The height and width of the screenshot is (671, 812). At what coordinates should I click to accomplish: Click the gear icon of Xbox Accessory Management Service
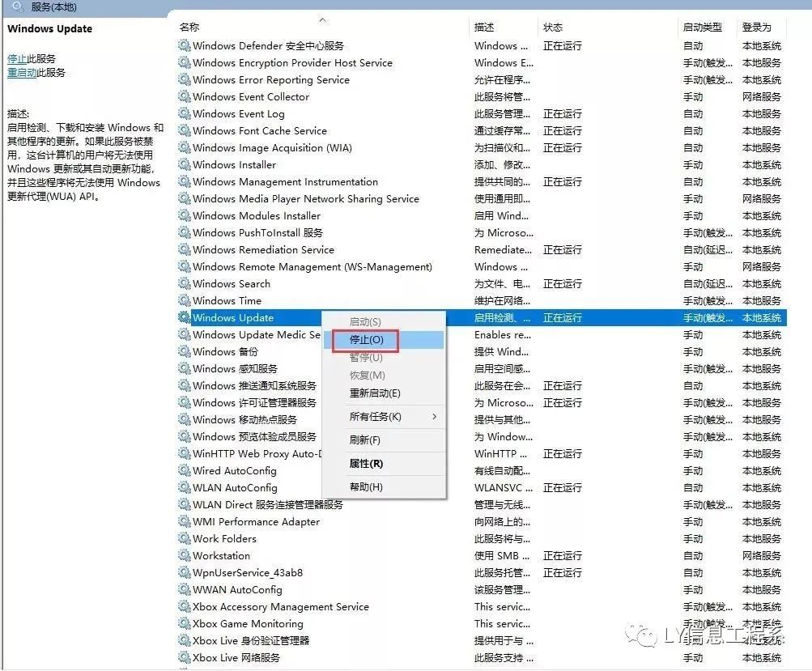click(184, 606)
